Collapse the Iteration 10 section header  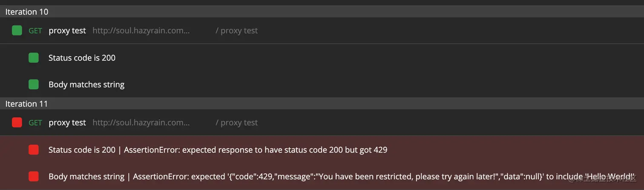pyautogui.click(x=27, y=12)
